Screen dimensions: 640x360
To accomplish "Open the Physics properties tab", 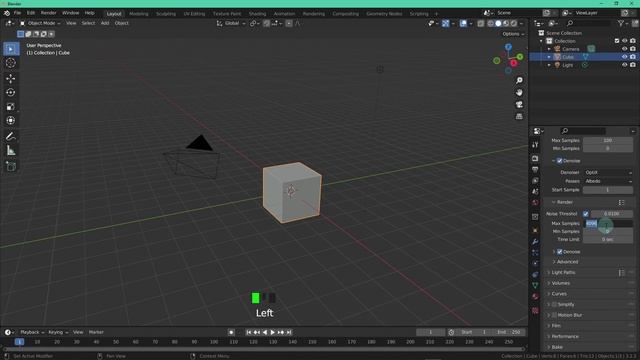I will [535, 263].
